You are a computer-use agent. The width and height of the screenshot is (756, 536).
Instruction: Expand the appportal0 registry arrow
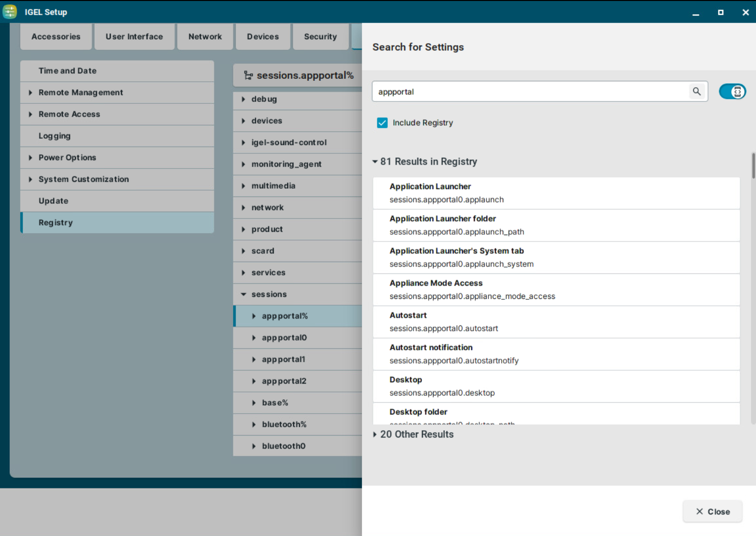pos(254,338)
